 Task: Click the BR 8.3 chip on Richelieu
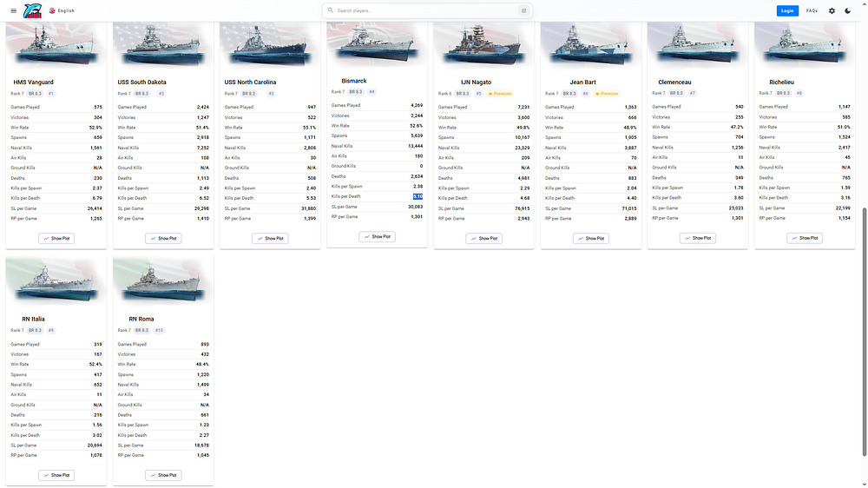pos(783,93)
